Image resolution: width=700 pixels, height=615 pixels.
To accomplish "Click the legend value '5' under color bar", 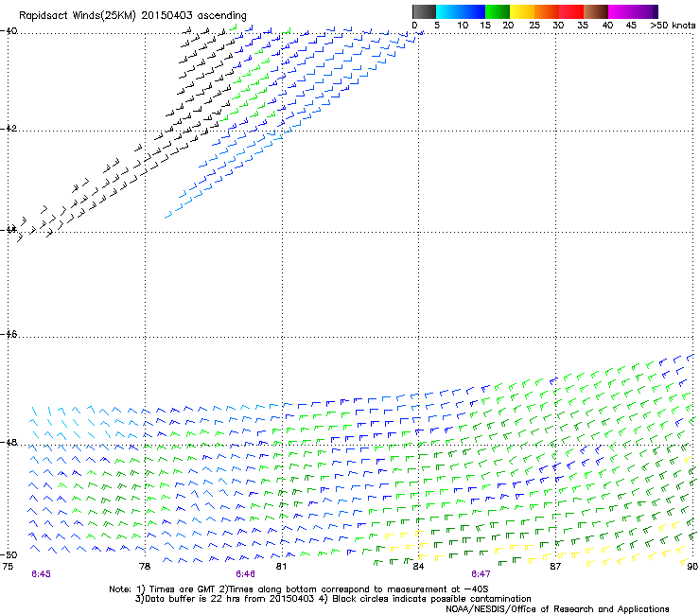I will (437, 26).
